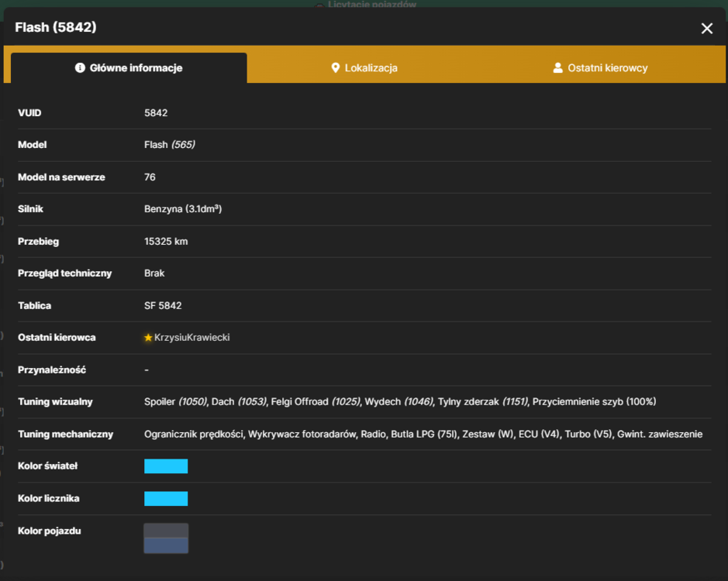This screenshot has width=728, height=581.
Task: Click the license plate SF 5842
Action: tap(163, 305)
